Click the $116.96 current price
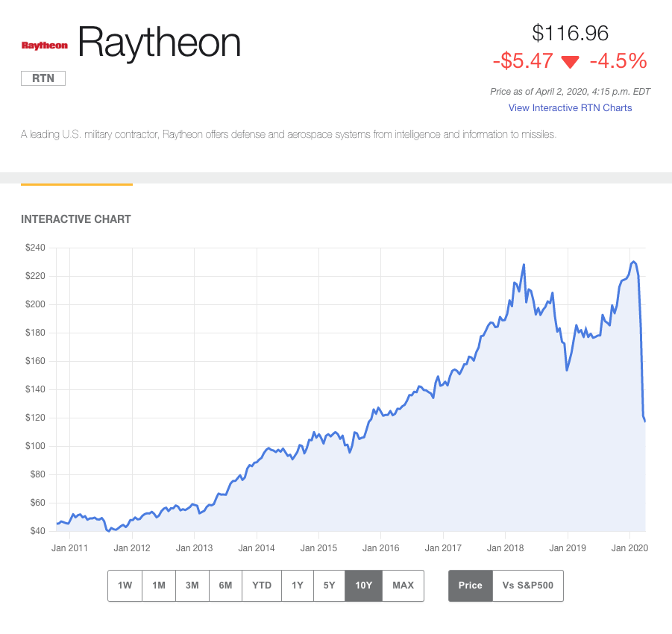This screenshot has height=634, width=672. pos(570,34)
